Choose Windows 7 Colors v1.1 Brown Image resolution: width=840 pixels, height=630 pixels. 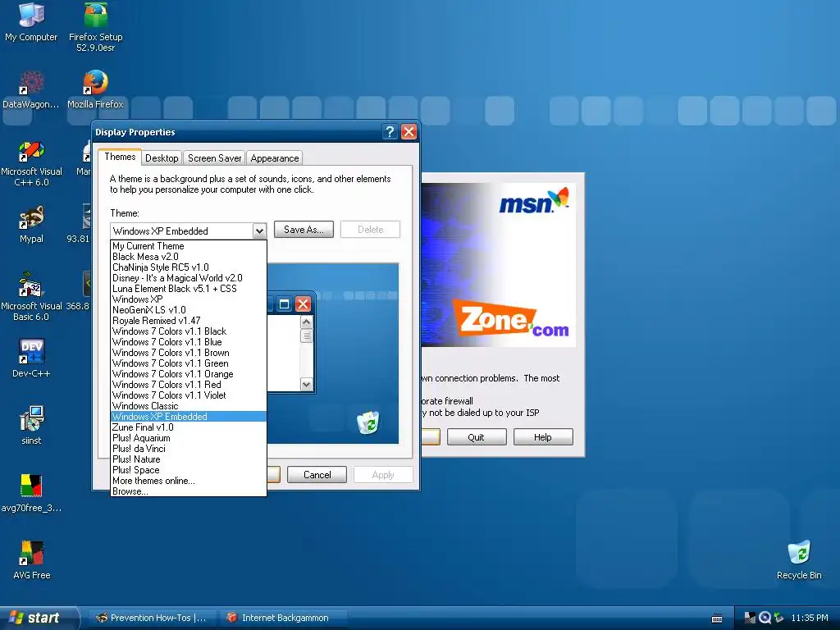188,353
